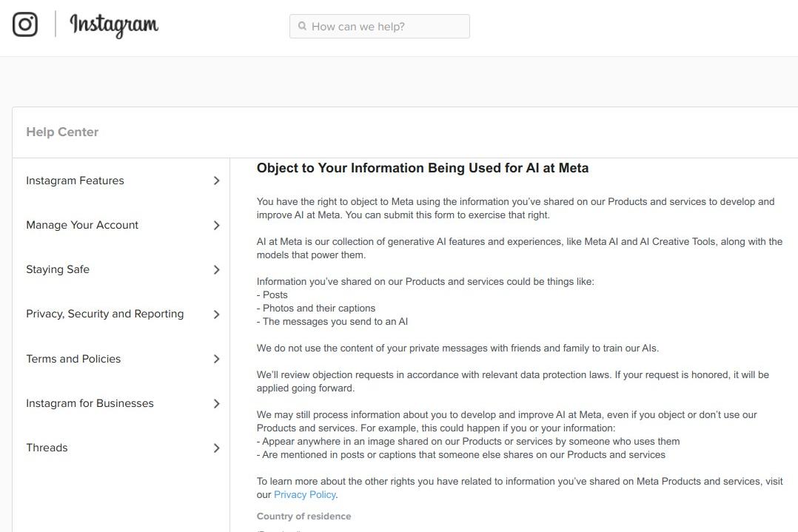The height and width of the screenshot is (532, 798).
Task: Click '- Are mentioned in posts or captions' line
Action: pos(461,455)
